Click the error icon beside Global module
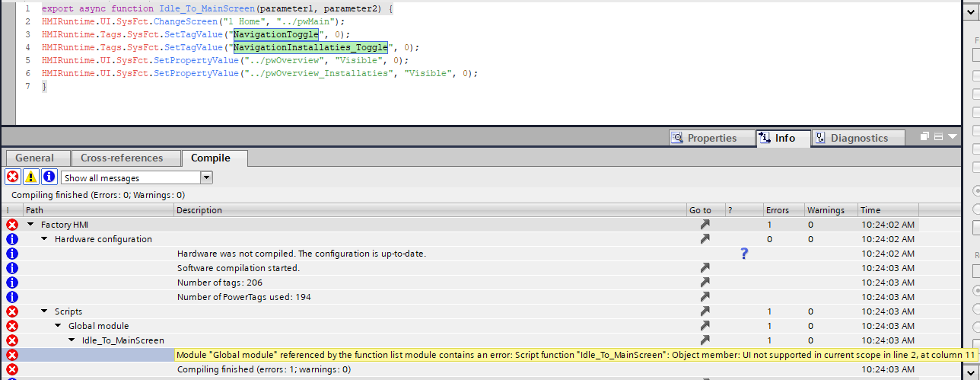Viewport: 980px width, 380px height. click(x=12, y=326)
